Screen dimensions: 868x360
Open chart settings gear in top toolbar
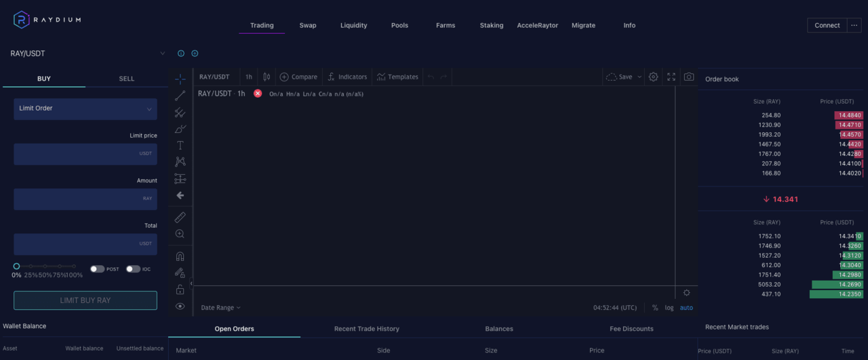[x=653, y=77]
